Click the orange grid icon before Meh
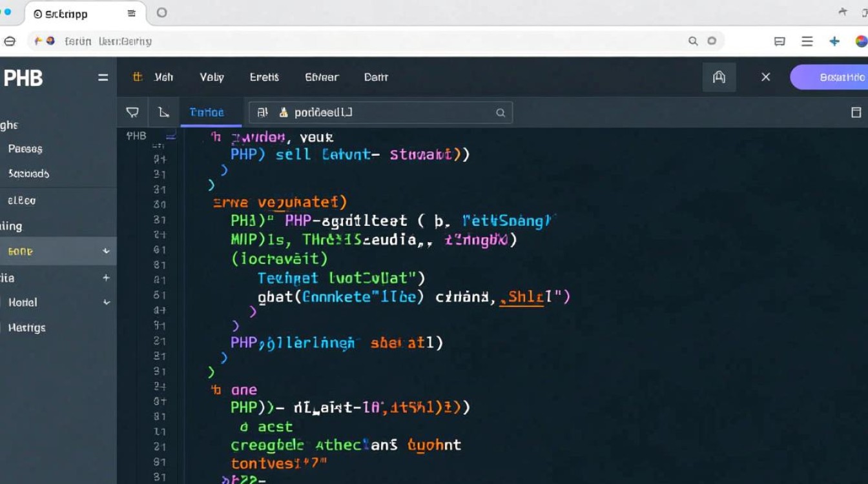 tap(137, 77)
